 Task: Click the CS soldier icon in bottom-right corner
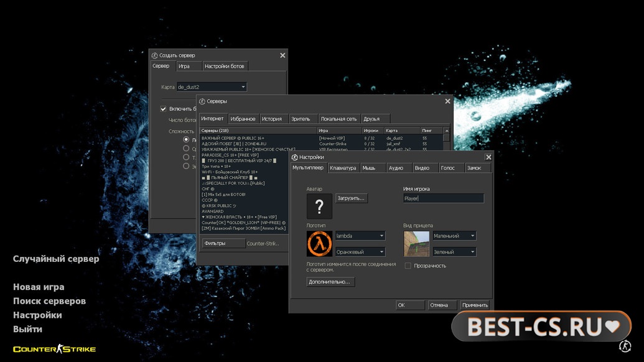(x=625, y=346)
